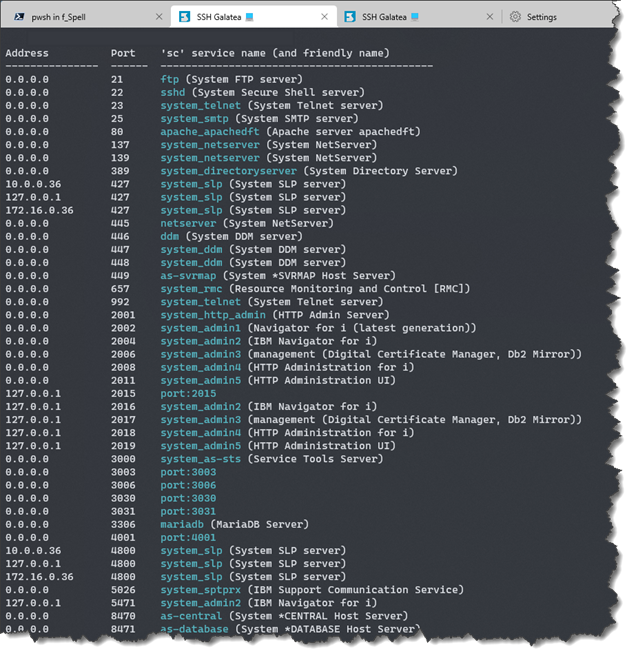Click address '10.0.0.36' in the port 4800 row
This screenshot has width=636, height=660.
coord(33,551)
